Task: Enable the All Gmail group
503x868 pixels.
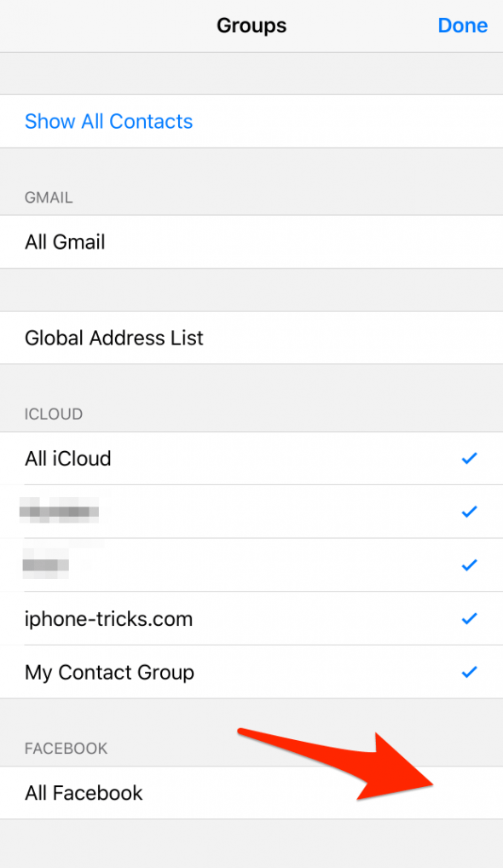Action: tap(251, 242)
